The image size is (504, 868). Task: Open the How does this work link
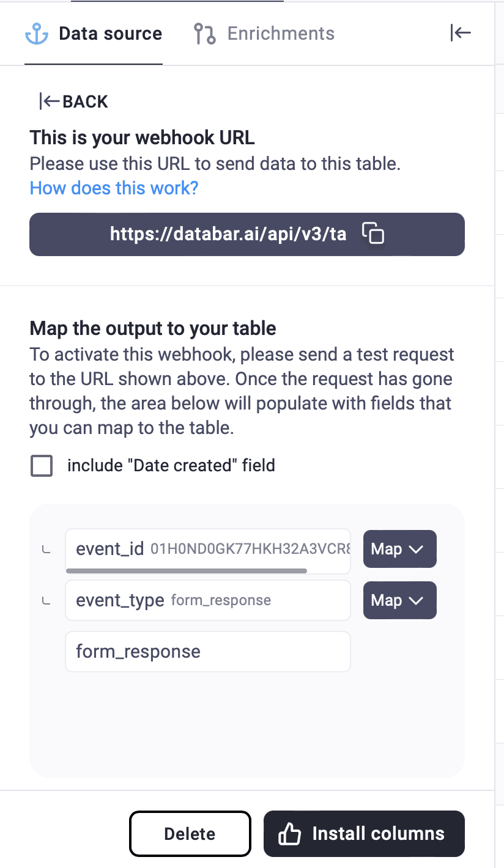click(113, 188)
